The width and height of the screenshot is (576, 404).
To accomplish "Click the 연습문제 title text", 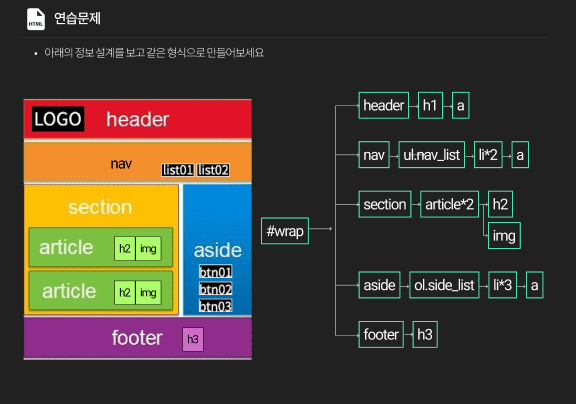I will pos(77,18).
